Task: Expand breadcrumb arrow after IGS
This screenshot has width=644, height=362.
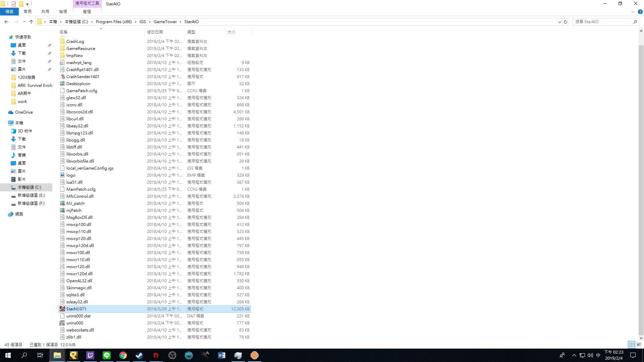Action: [150, 22]
